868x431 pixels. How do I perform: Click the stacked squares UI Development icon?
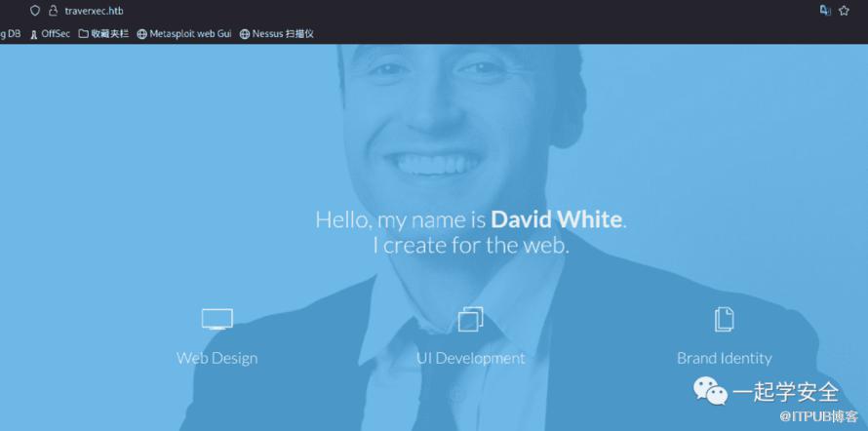pos(470,319)
